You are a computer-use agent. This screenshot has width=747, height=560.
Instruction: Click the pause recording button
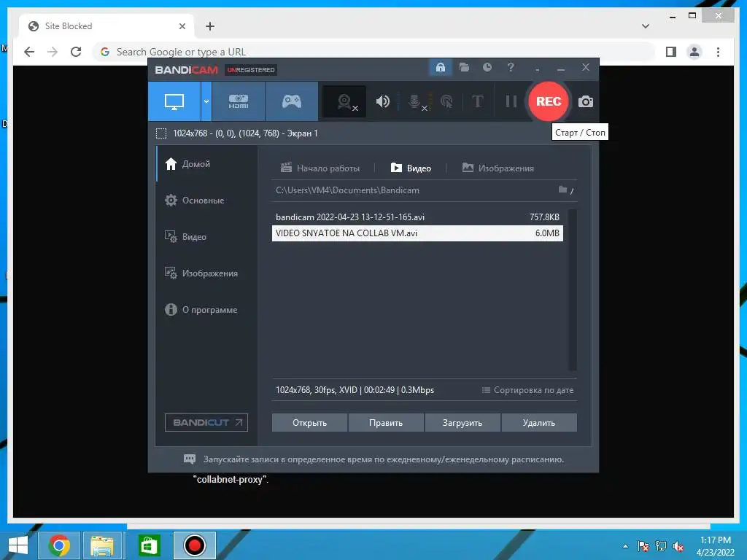(x=511, y=101)
